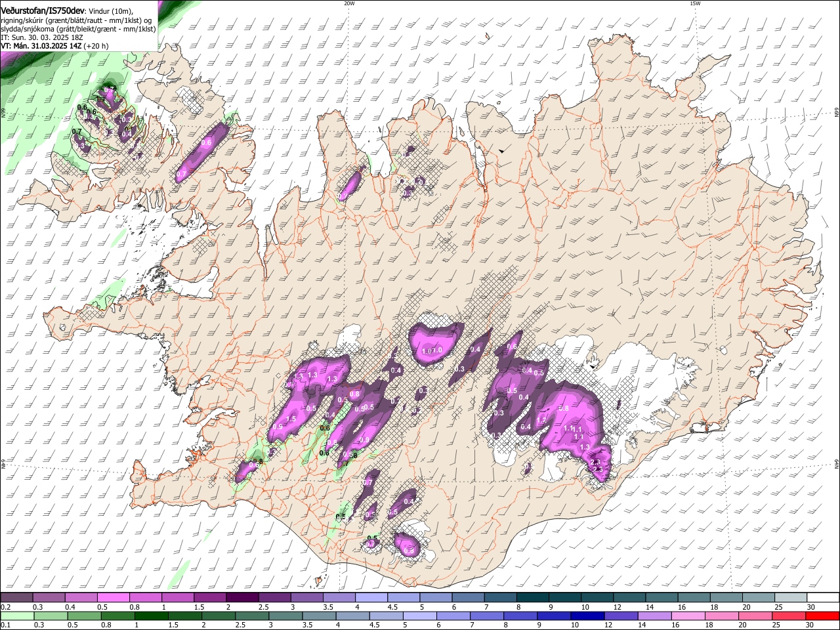840x630 pixels.
Task: Select the bright pink upper swatch starting at 0.5
Action: (113, 598)
